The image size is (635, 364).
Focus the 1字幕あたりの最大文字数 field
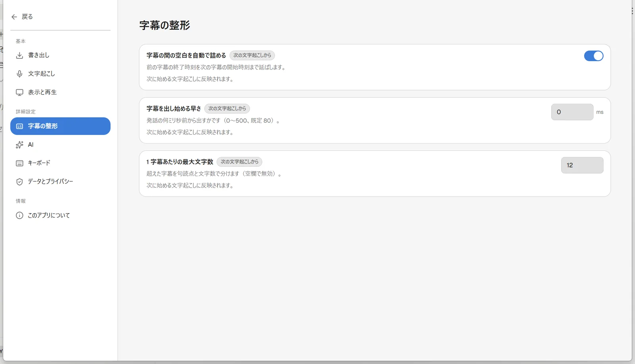582,165
